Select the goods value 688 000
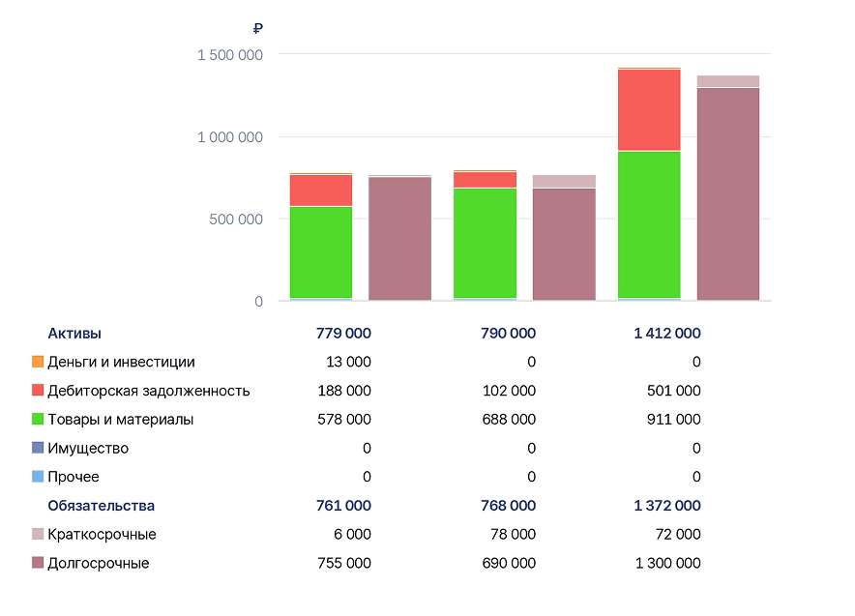 pos(510,419)
